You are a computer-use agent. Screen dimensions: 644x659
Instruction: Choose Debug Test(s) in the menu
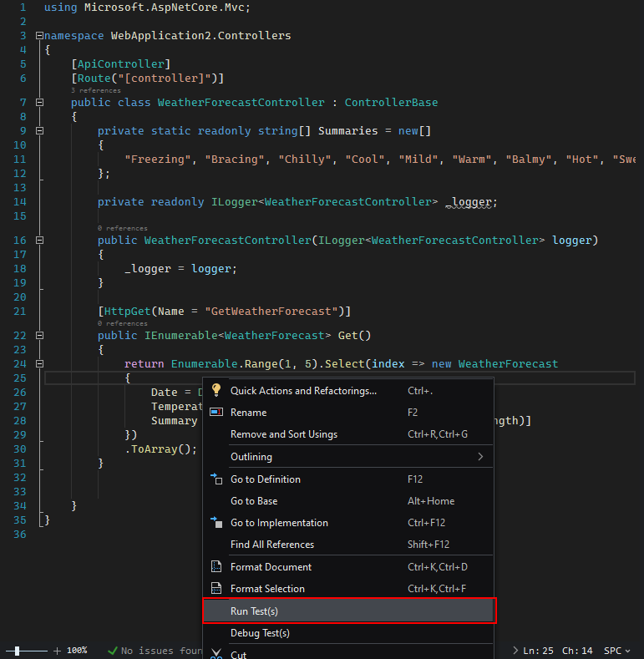(260, 632)
